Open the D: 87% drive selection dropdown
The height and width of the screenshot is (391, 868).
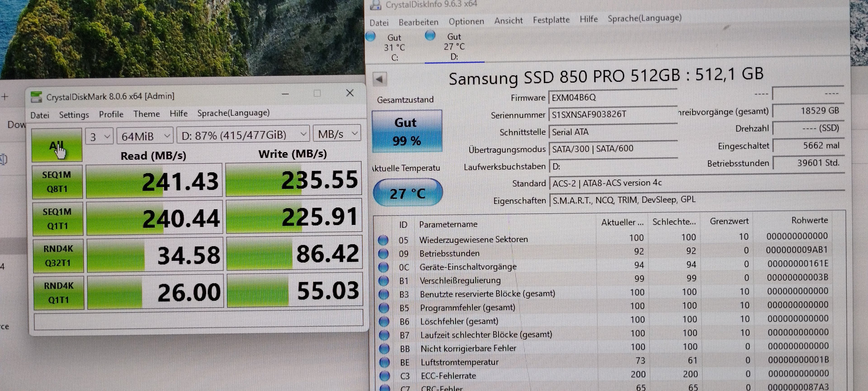pos(243,135)
